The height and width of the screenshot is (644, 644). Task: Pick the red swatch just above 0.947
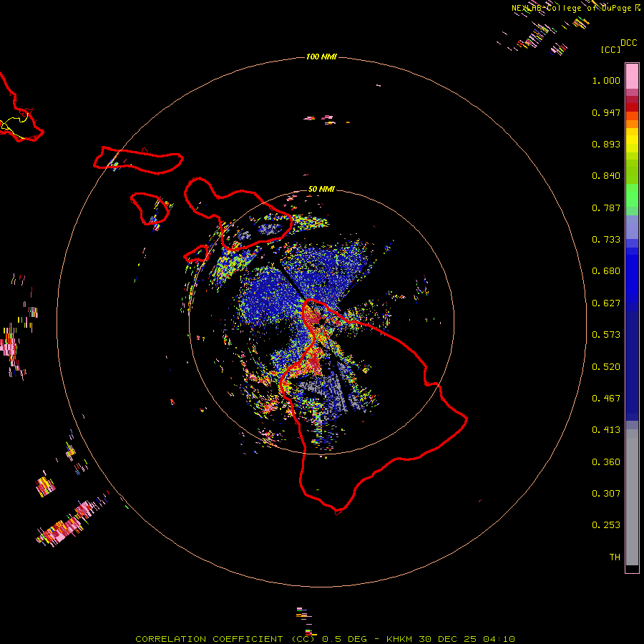point(632,107)
